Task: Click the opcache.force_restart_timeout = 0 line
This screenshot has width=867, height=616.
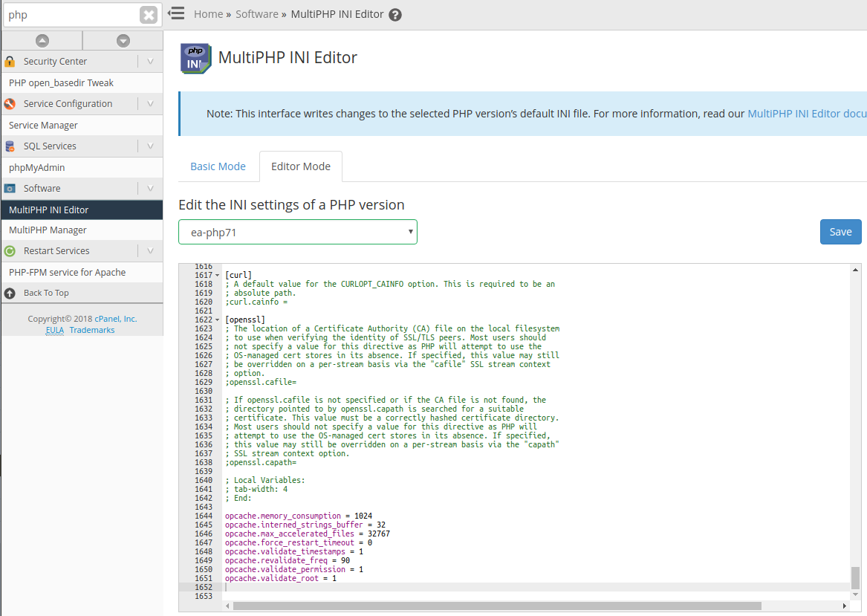Action: tap(299, 542)
